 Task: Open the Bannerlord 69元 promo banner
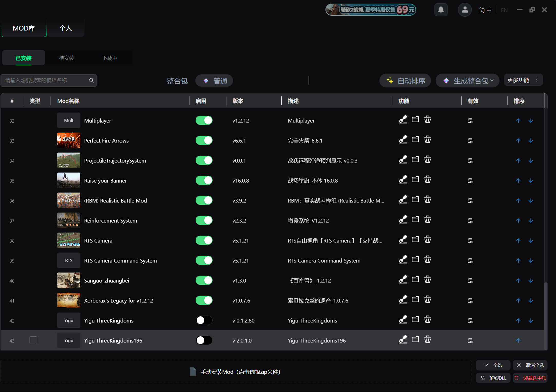(371, 10)
